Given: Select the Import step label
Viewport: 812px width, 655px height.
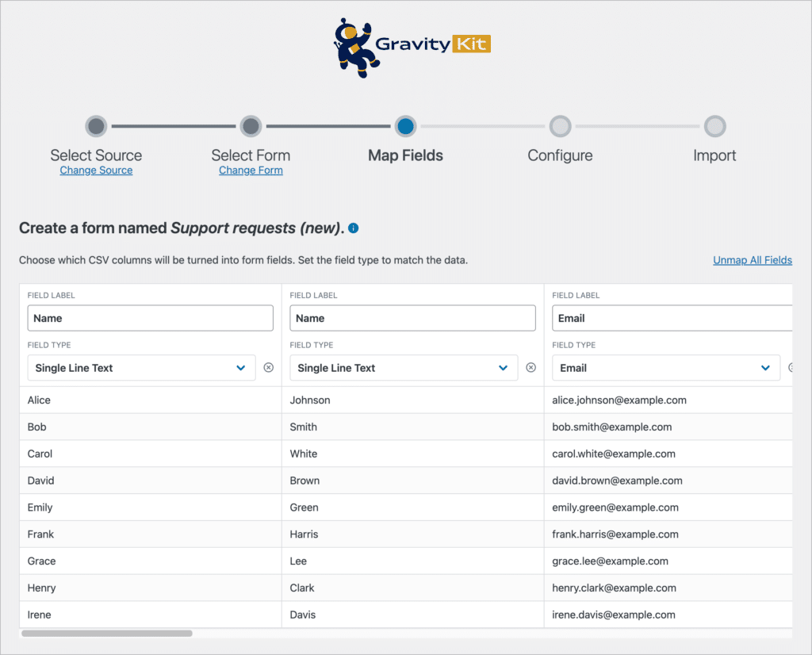Looking at the screenshot, I should tap(714, 155).
